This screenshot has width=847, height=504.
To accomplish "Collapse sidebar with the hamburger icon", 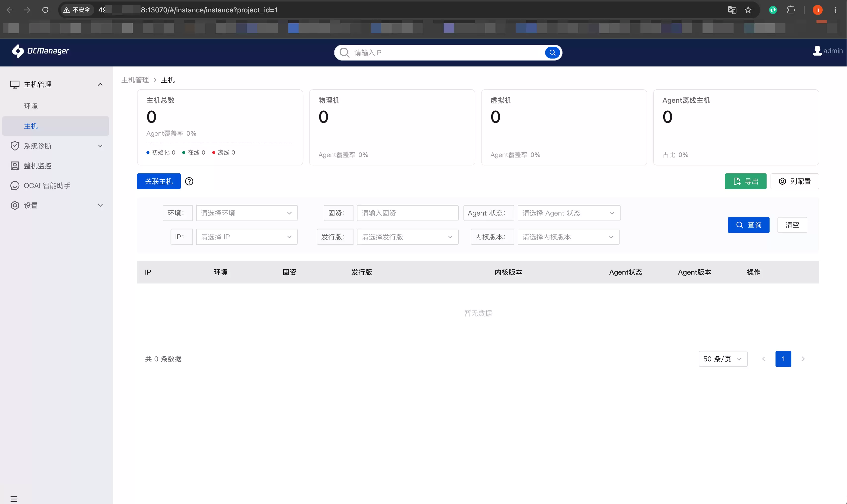I will 14,499.
